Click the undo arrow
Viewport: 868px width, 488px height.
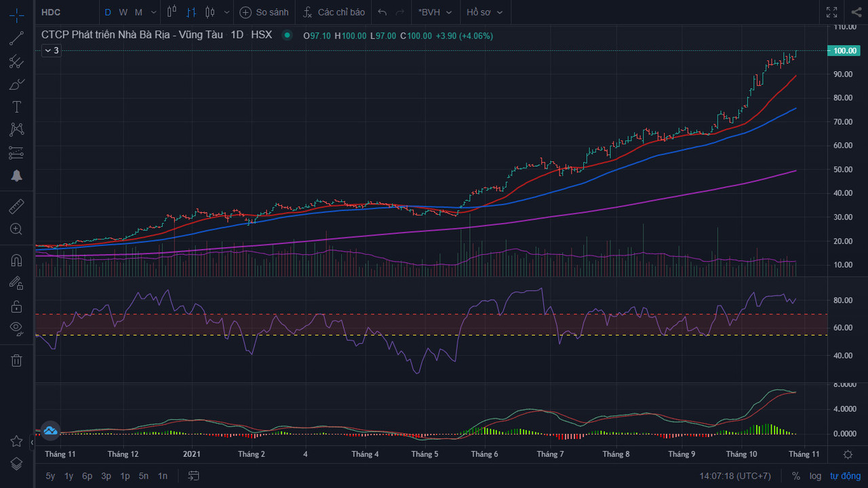[x=382, y=12]
